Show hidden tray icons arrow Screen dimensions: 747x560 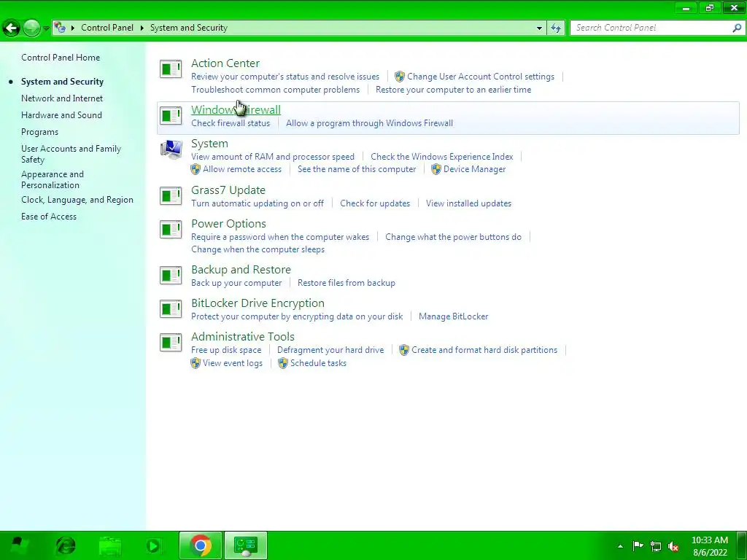click(x=620, y=546)
